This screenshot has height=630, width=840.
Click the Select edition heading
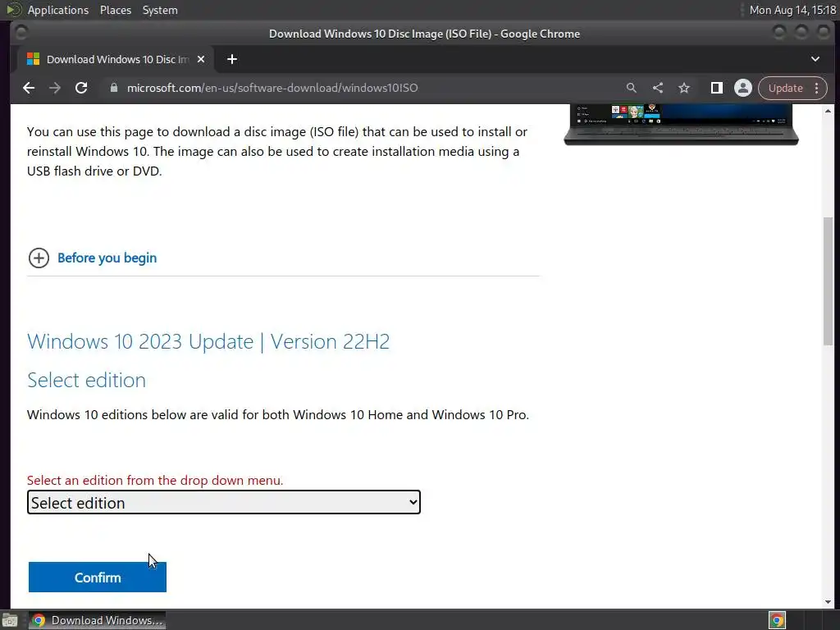pos(87,381)
